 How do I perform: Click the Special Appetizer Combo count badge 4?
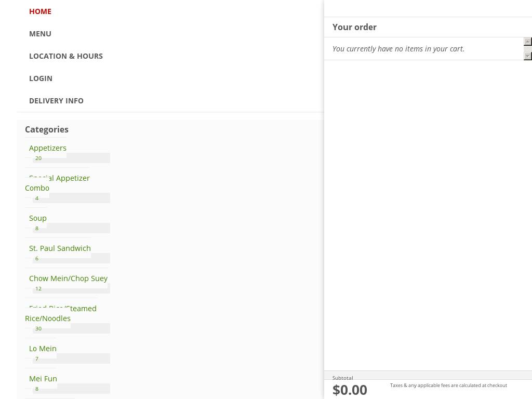point(37,198)
